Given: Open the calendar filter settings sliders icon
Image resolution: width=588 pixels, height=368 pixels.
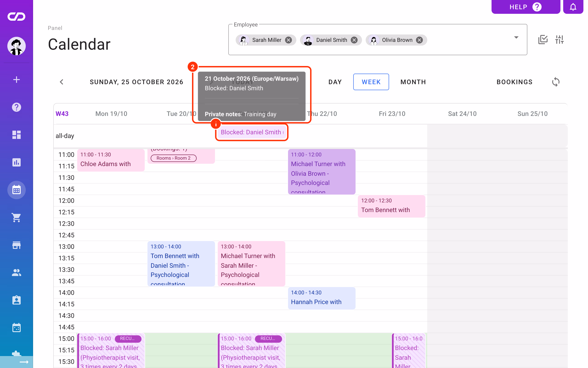Looking at the screenshot, I should pos(559,39).
